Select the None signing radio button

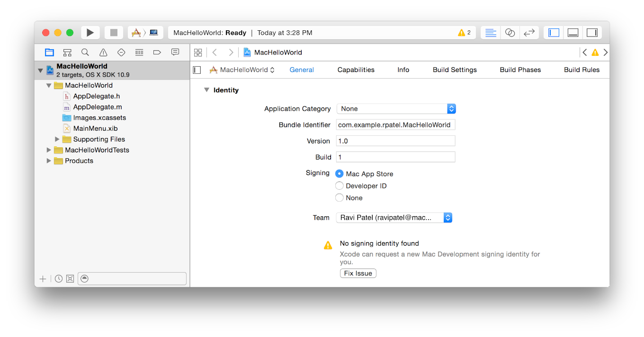340,198
